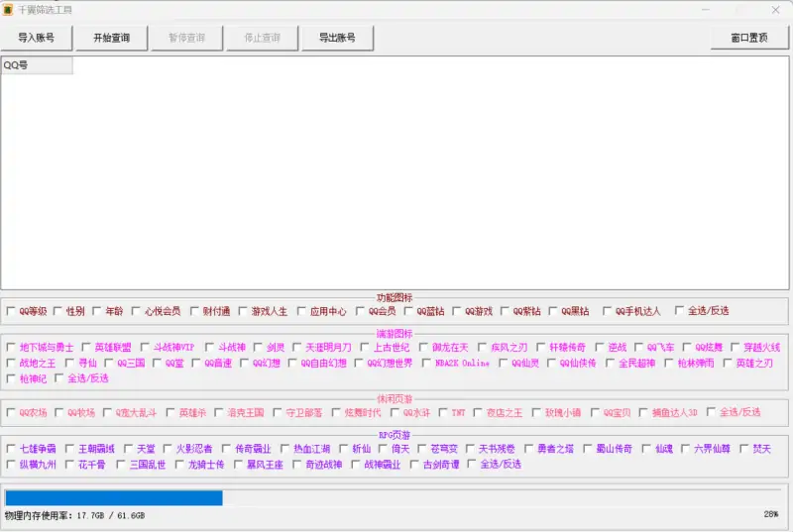Tick the 性别 checkbox

click(x=57, y=311)
